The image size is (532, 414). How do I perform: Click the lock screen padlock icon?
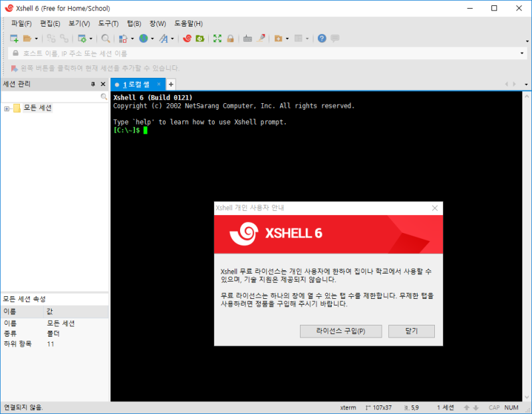pyautogui.click(x=230, y=39)
